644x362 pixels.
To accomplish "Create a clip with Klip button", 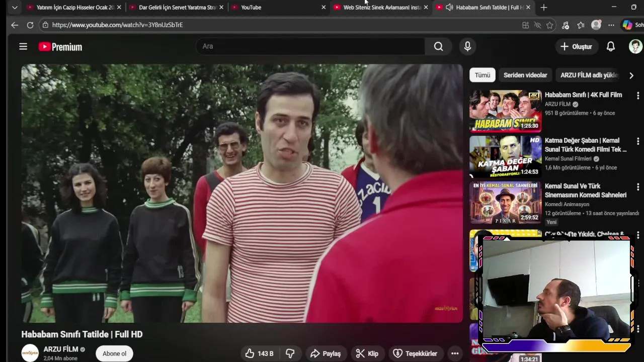I will (367, 353).
